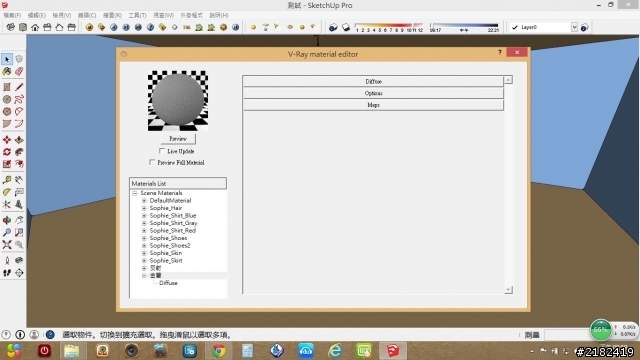Expand the DefaultMaterial node
The image size is (640, 360).
pos(144,200)
